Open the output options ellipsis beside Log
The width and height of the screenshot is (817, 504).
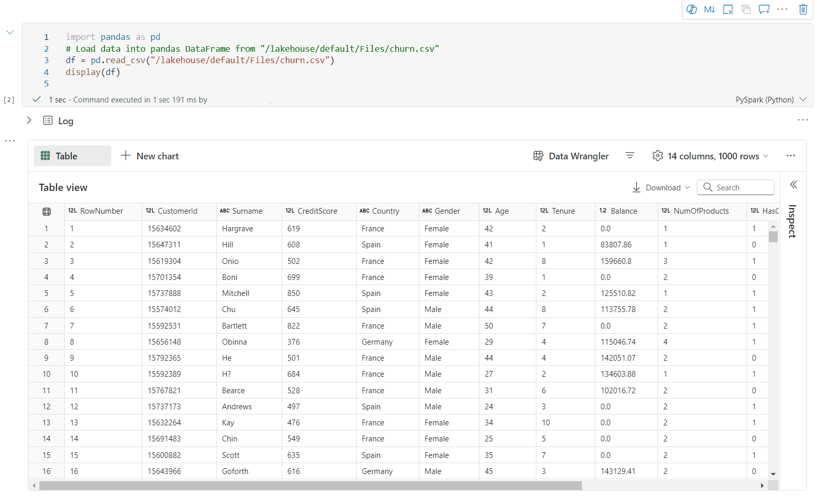click(803, 120)
